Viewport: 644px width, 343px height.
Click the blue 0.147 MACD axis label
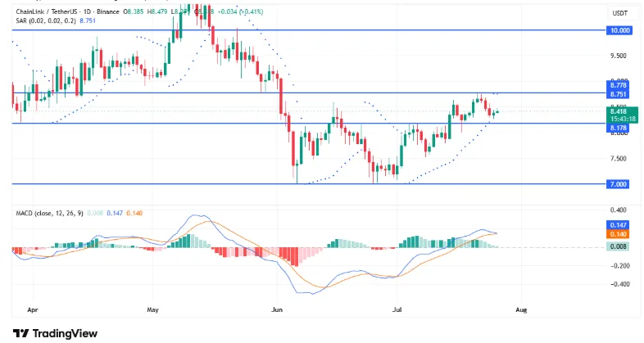(x=618, y=225)
